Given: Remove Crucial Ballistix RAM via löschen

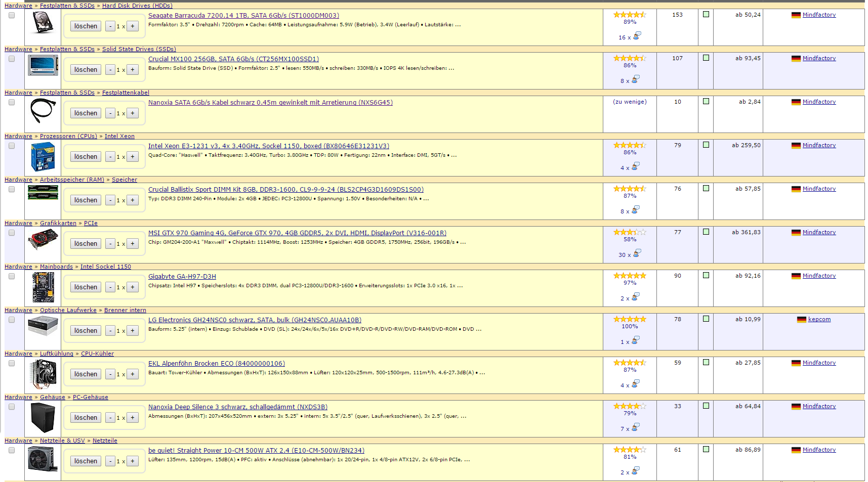Looking at the screenshot, I should click(x=86, y=200).
